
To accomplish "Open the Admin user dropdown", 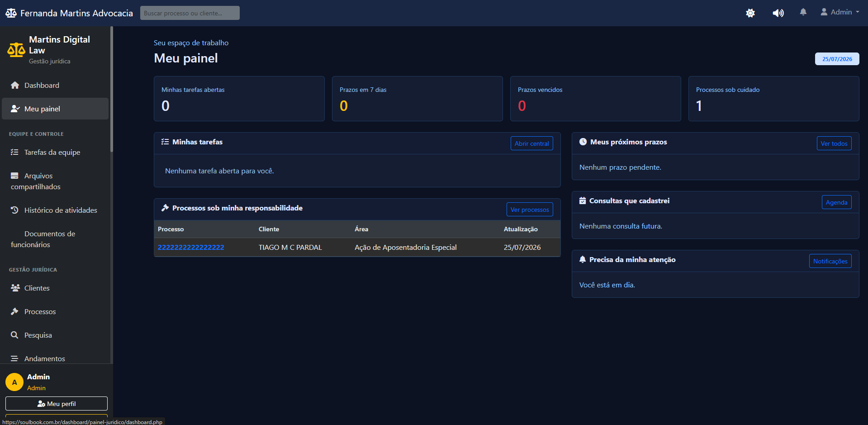I will click(840, 12).
